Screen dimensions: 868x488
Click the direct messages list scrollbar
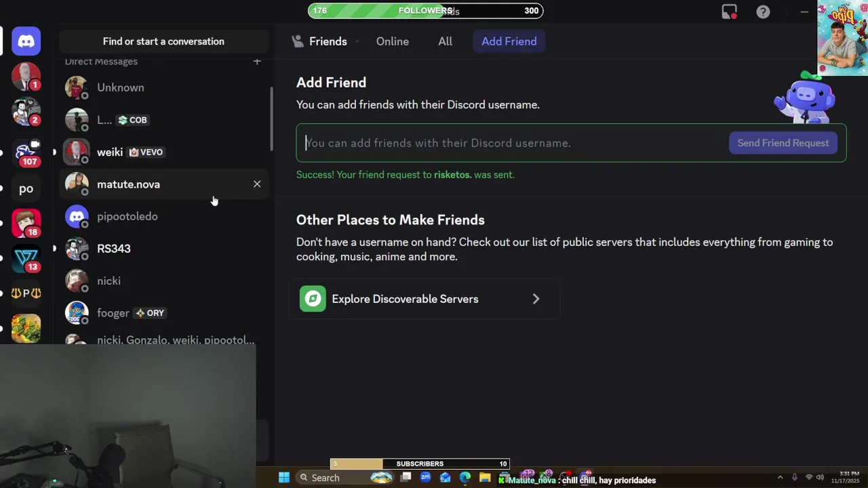click(271, 119)
